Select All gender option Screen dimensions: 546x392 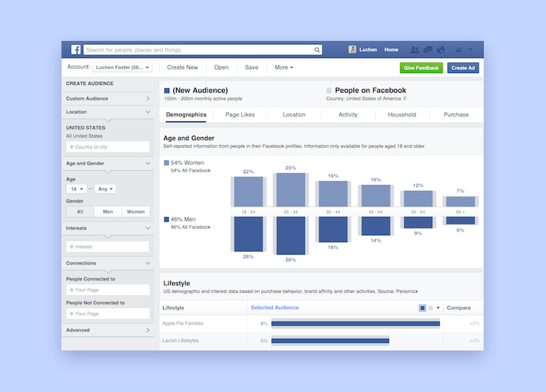[x=80, y=211]
